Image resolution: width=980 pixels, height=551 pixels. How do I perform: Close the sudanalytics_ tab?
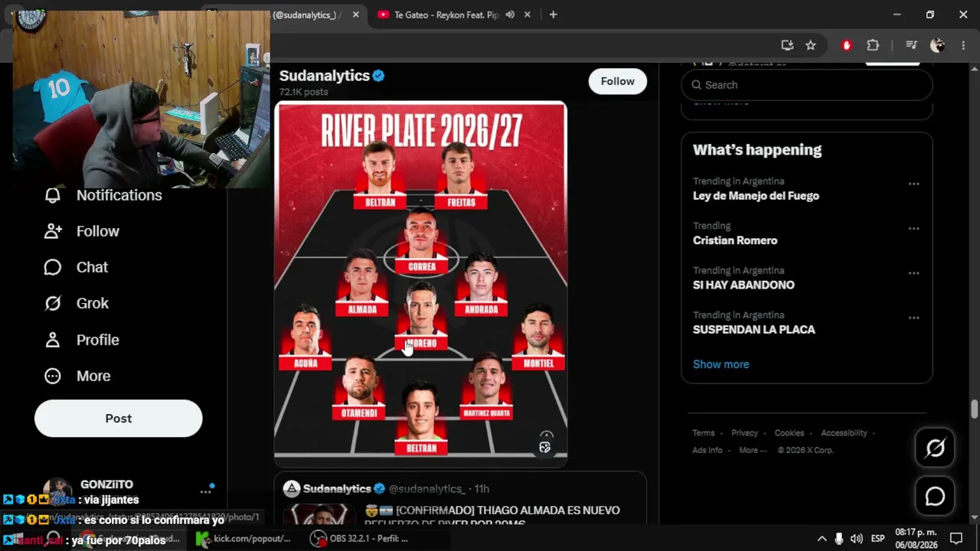[x=355, y=15]
